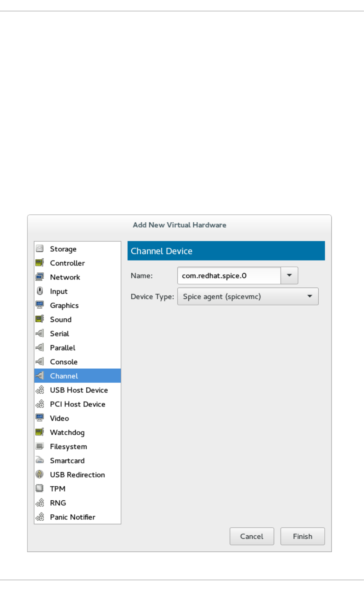Choose the Sound hardware label
Image resolution: width=364 pixels, height=591 pixels.
click(x=61, y=319)
